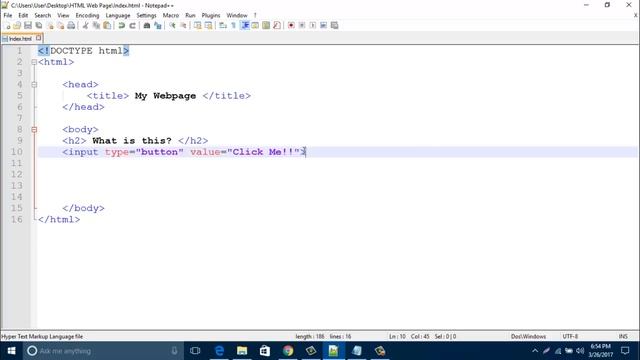Open the Settings menu
Image resolution: width=640 pixels, height=360 pixels.
click(147, 15)
